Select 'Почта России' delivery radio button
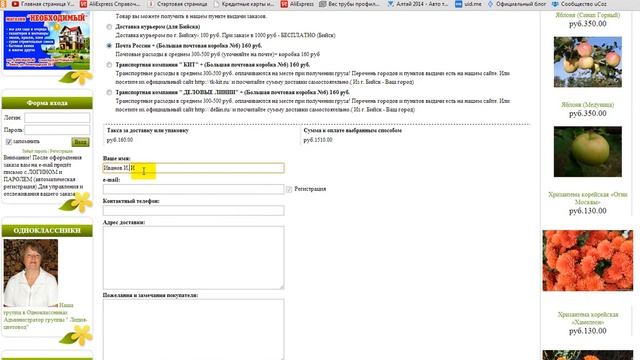This screenshot has height=360, width=640. coord(109,46)
